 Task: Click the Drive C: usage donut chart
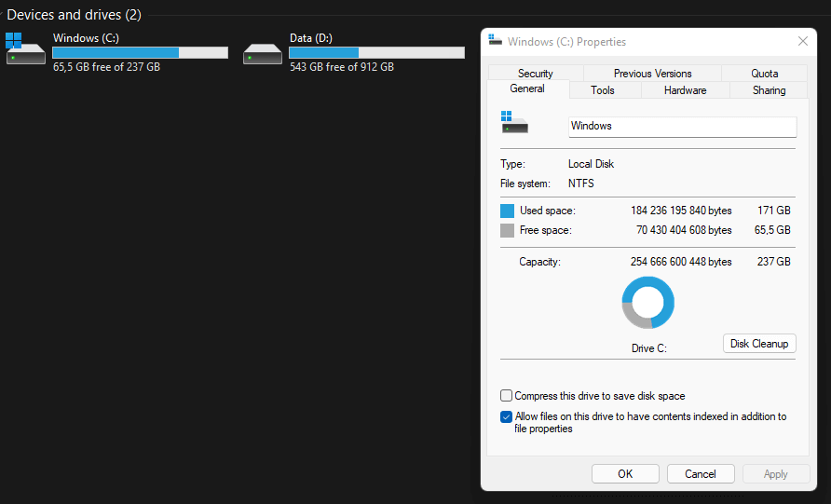click(647, 303)
